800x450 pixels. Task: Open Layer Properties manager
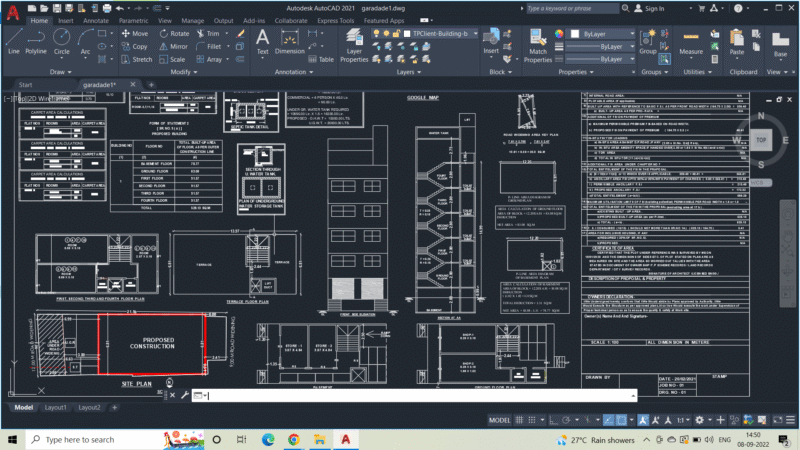point(354,46)
